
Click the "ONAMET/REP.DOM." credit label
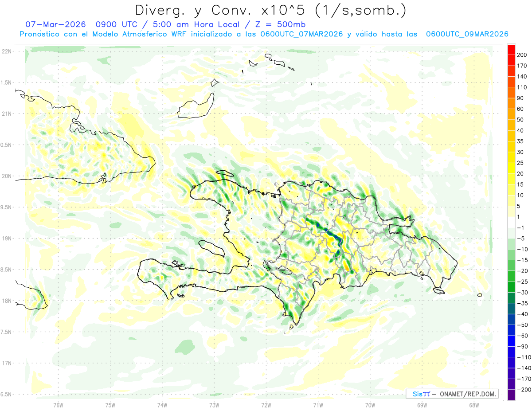468,394
